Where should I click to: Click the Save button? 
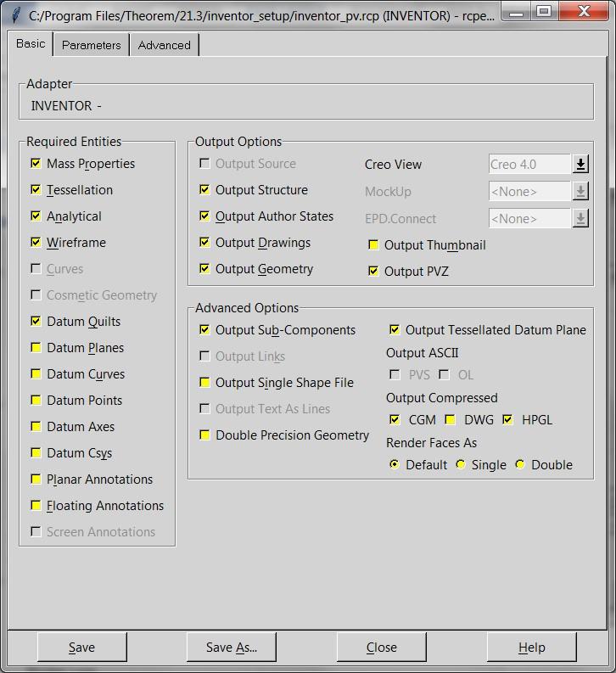[x=82, y=647]
